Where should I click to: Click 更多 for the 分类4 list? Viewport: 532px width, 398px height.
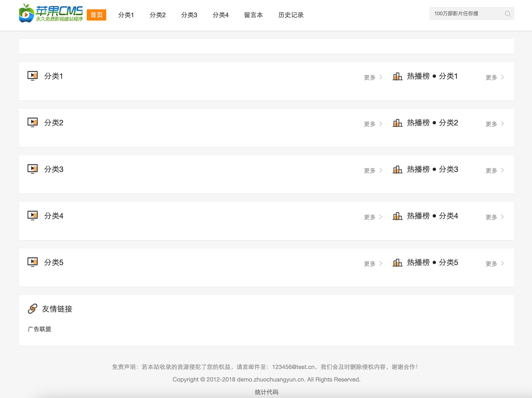click(x=373, y=217)
